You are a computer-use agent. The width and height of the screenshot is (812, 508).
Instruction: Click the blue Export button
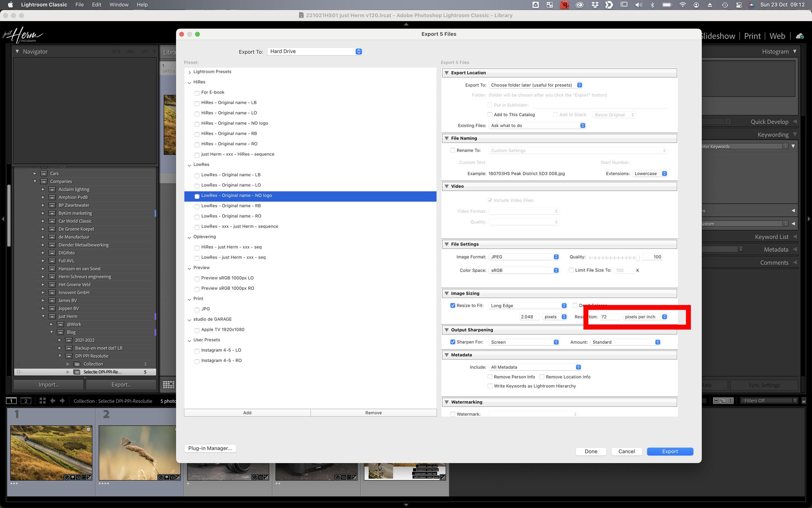point(670,451)
